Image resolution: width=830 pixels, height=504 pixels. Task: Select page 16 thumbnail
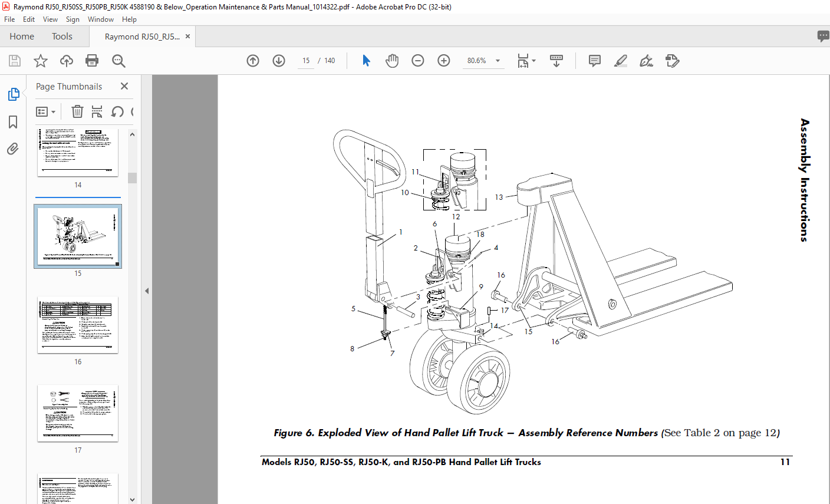(78, 325)
